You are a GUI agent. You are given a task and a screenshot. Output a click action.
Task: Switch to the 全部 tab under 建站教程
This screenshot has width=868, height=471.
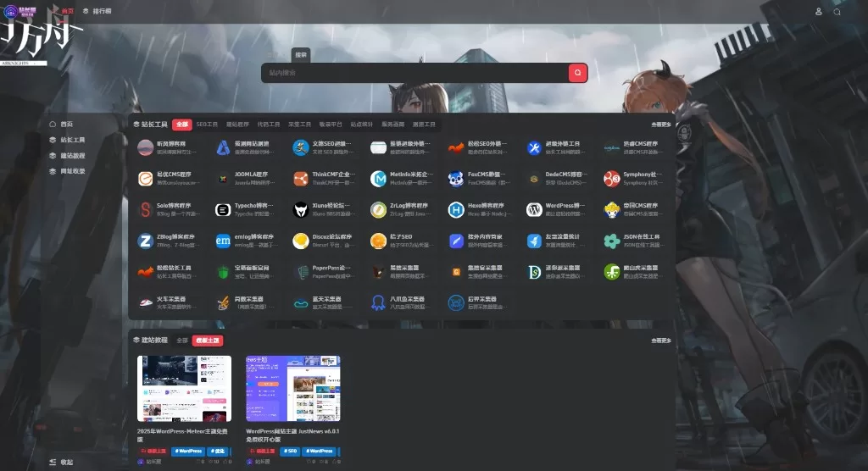click(x=182, y=341)
